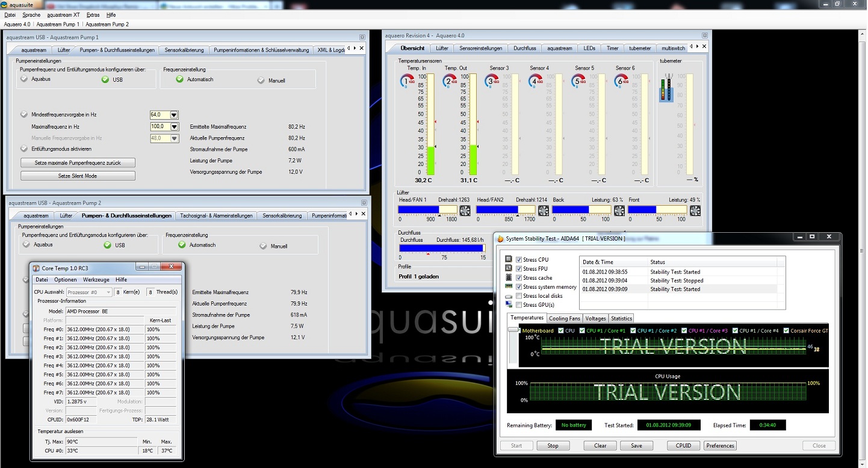The image size is (868, 468).
Task: Click the Stress CPU chip icon in AIDA64
Action: 509,259
